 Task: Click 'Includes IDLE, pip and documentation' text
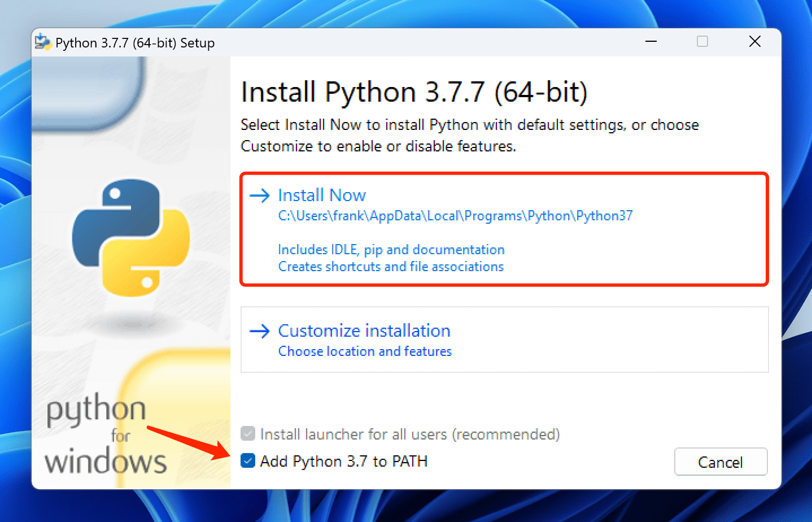tap(391, 250)
